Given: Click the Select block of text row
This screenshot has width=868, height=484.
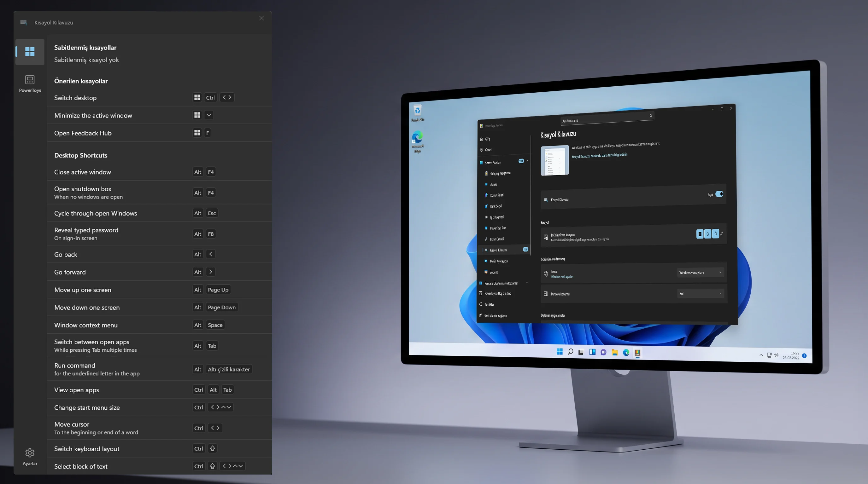Looking at the screenshot, I should [x=159, y=466].
